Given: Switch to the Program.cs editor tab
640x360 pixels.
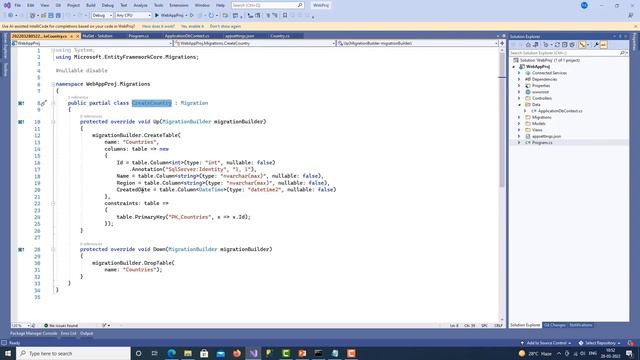Looking at the screenshot, I should pyautogui.click(x=139, y=36).
